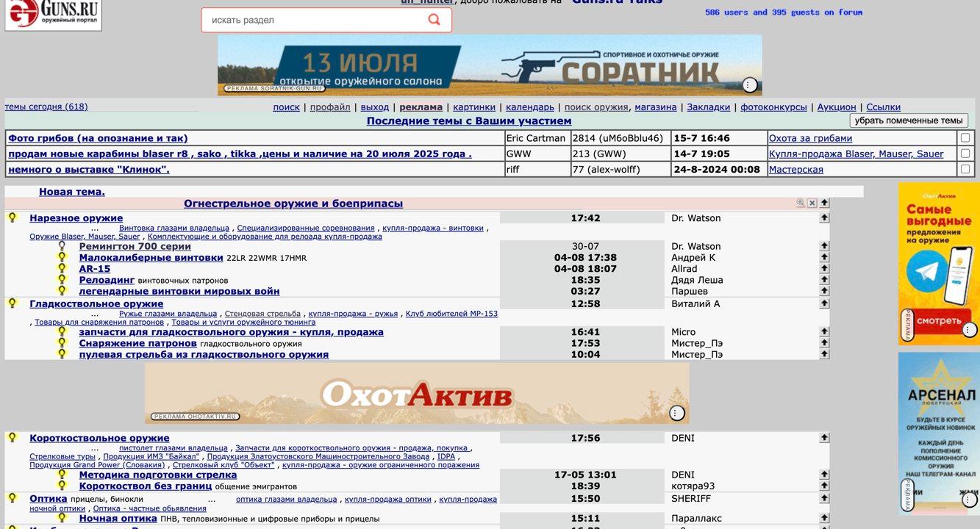Open Малокалиберные винтовки subforum
This screenshot has width=980, height=529.
pos(151,258)
